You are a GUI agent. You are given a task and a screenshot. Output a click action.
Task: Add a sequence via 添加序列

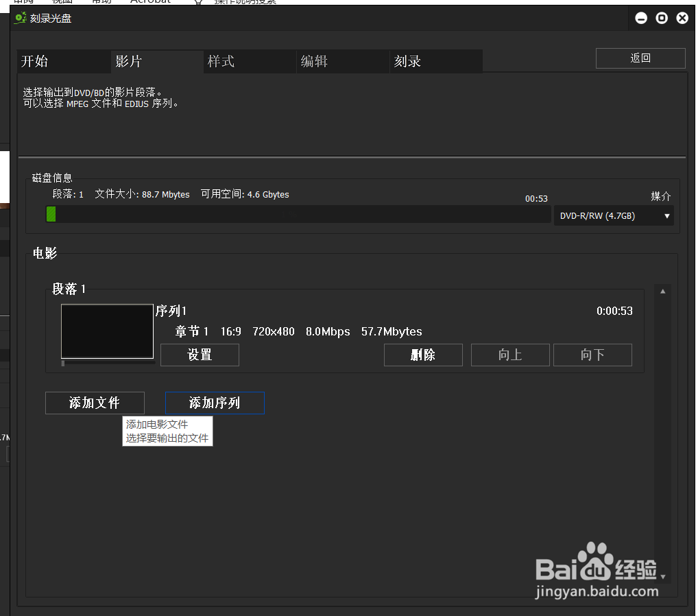tap(215, 403)
